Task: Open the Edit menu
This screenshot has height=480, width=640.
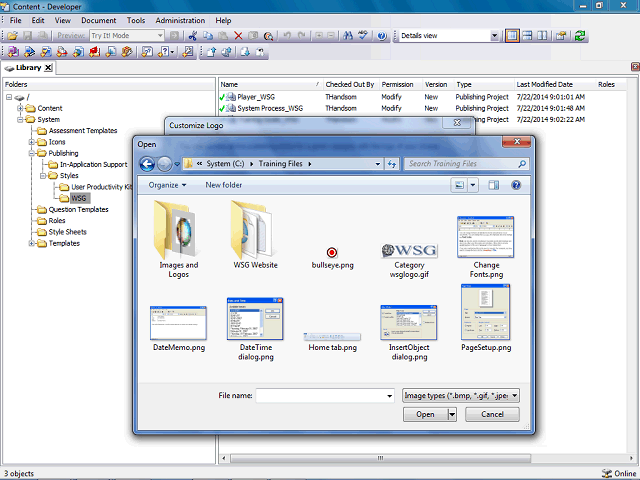Action: point(38,20)
